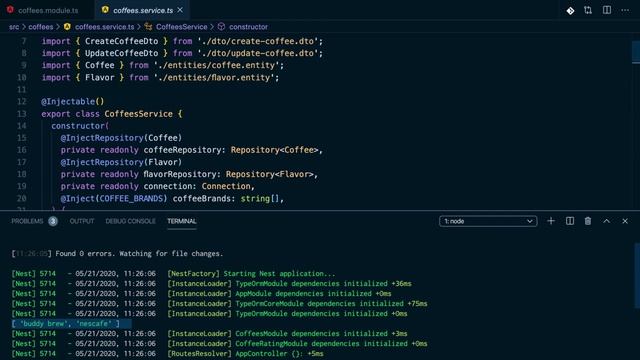Open the Problems panel tab

point(27,221)
